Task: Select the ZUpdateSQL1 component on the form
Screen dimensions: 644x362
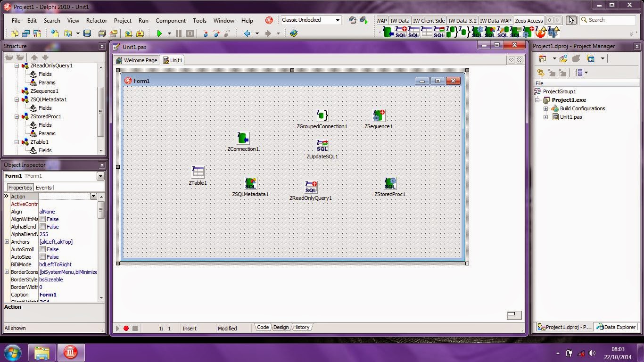Action: (x=322, y=146)
